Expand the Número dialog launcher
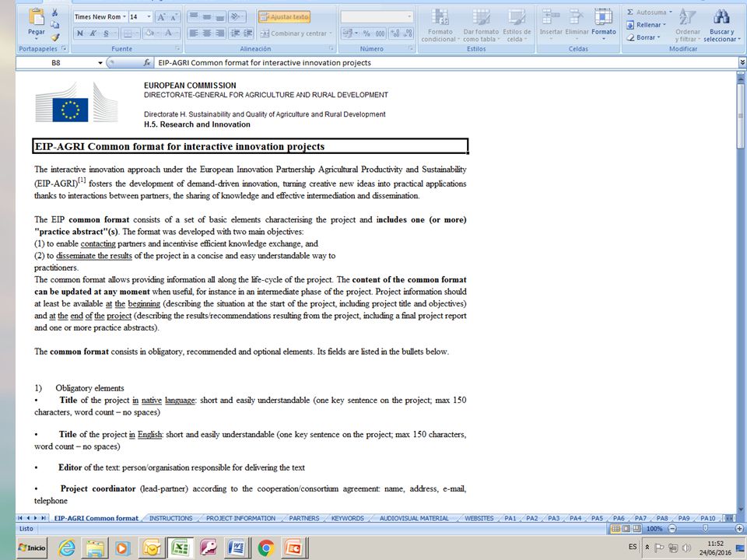Viewport: 747px width, 560px height. (411, 48)
